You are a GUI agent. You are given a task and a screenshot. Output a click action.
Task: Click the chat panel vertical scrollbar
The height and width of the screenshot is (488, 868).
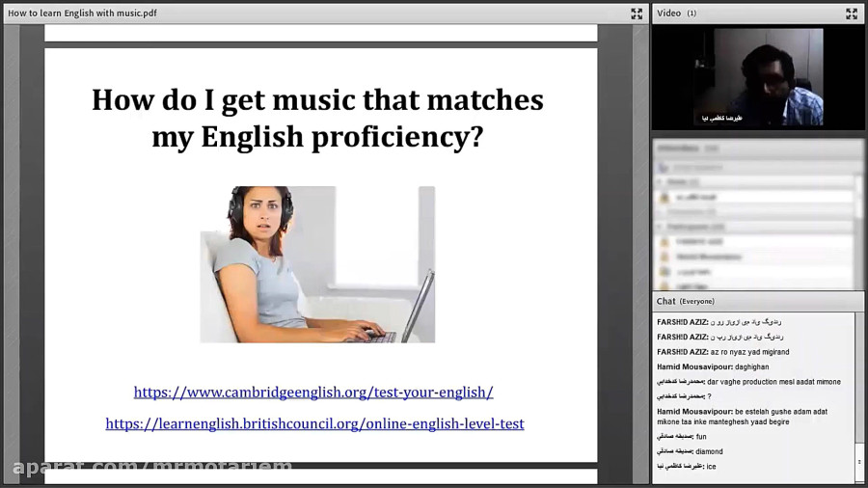point(859,396)
